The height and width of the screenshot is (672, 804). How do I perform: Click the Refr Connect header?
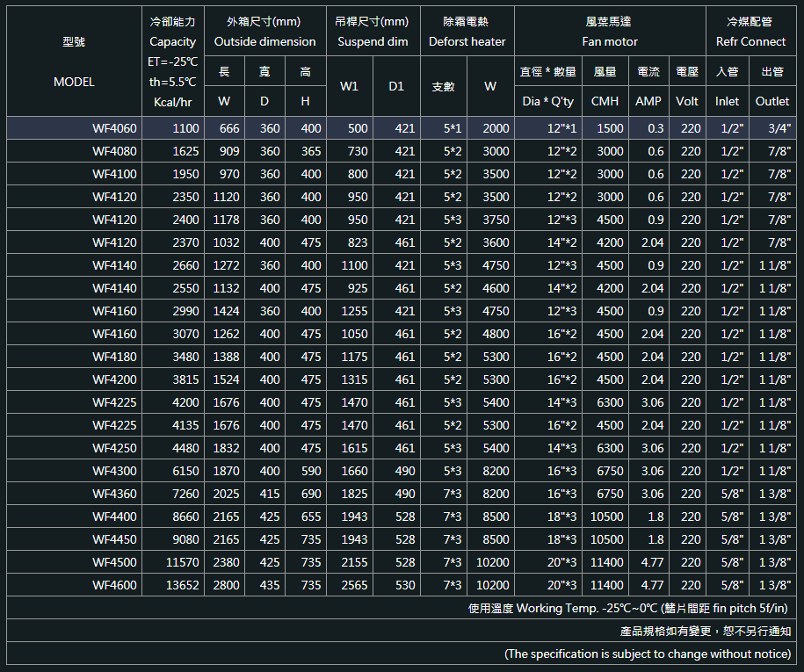coord(750,41)
